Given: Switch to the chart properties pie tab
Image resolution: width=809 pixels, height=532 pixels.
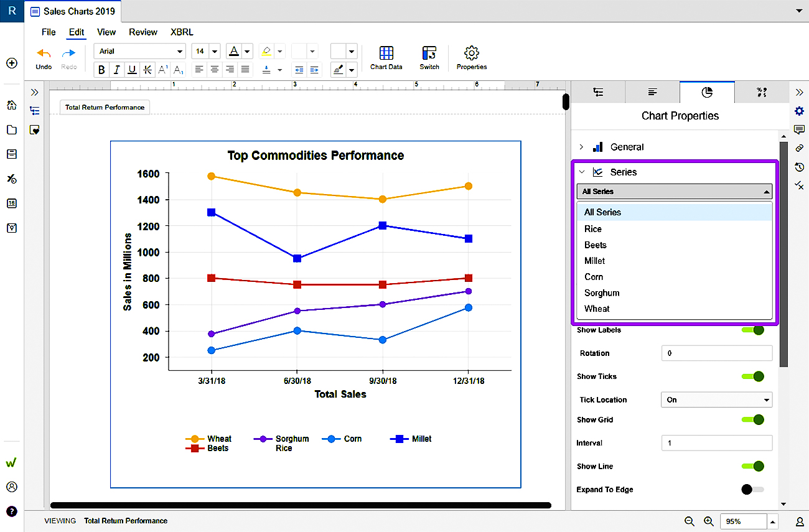Looking at the screenshot, I should [707, 92].
